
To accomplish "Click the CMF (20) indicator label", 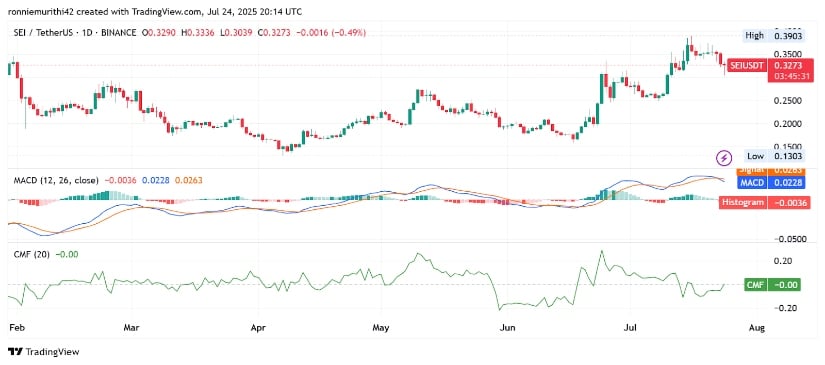I will coord(32,255).
